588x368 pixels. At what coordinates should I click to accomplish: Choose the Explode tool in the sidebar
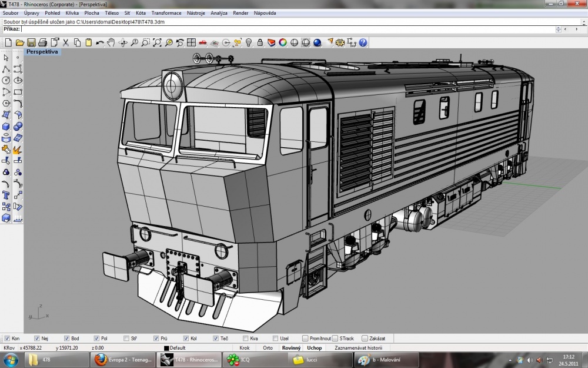point(18,150)
